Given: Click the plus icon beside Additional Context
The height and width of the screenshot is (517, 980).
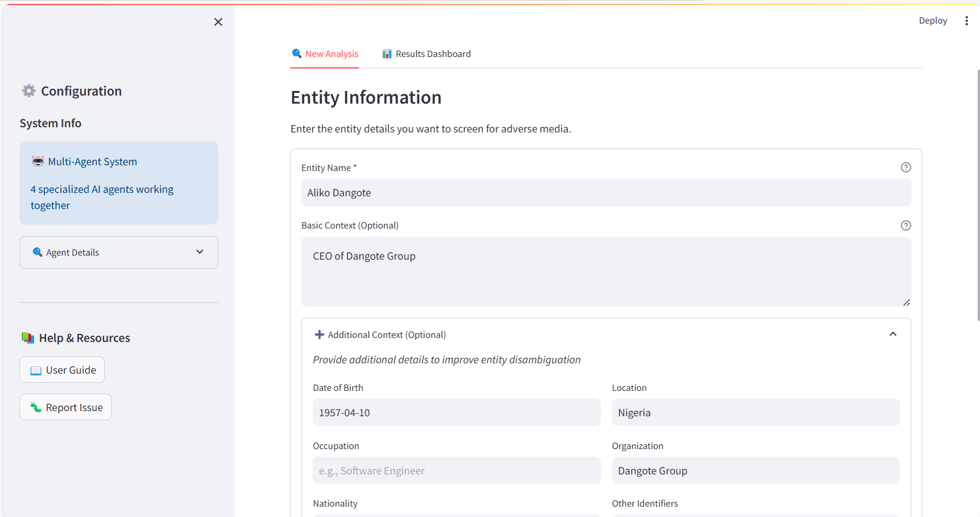Looking at the screenshot, I should click(320, 334).
